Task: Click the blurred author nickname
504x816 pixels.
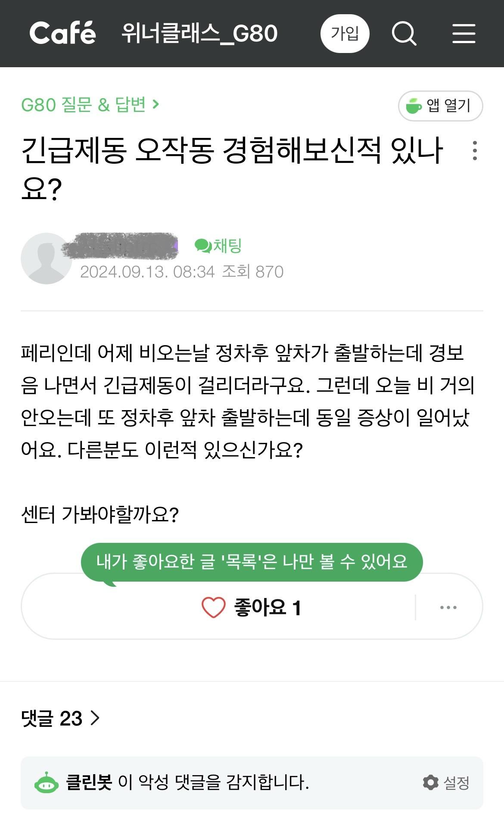Action: pyautogui.click(x=120, y=246)
